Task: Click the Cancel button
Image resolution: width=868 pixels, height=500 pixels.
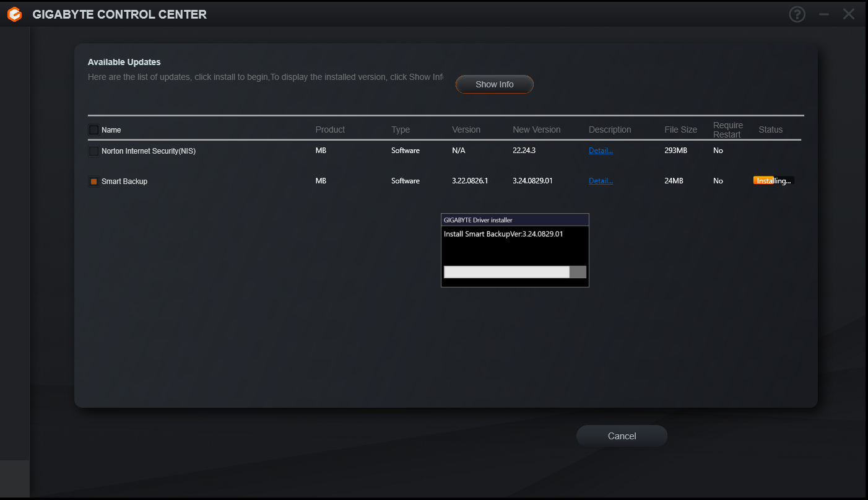Action: pyautogui.click(x=622, y=436)
